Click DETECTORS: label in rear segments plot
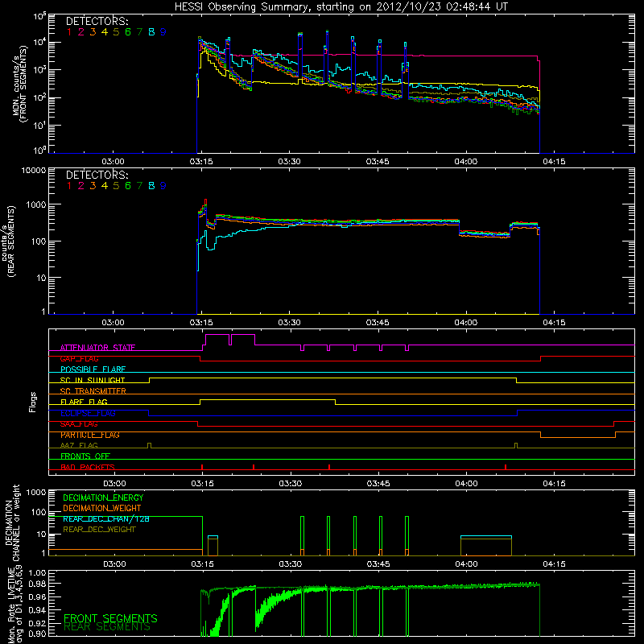 97,175
